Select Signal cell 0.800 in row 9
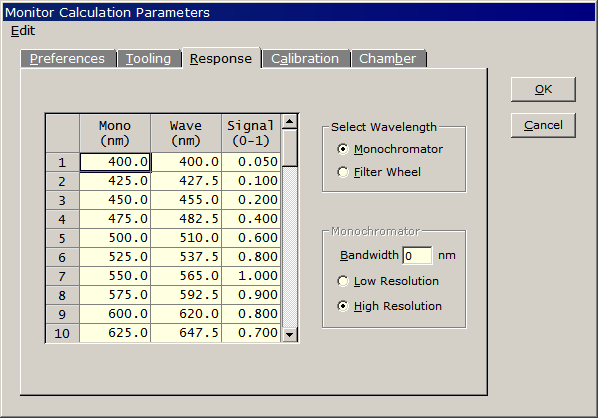Viewport: 598px width, 418px height. point(251,314)
